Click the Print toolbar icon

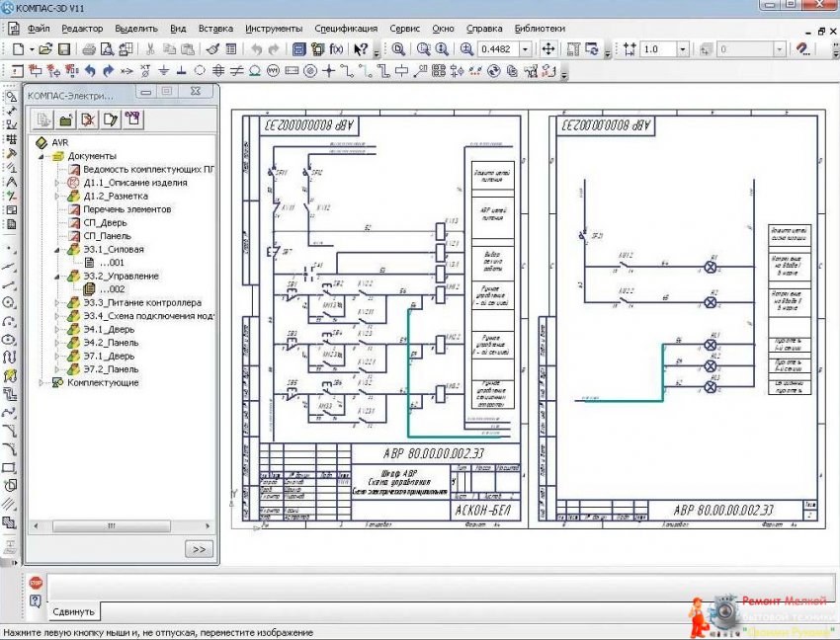pos(90,48)
